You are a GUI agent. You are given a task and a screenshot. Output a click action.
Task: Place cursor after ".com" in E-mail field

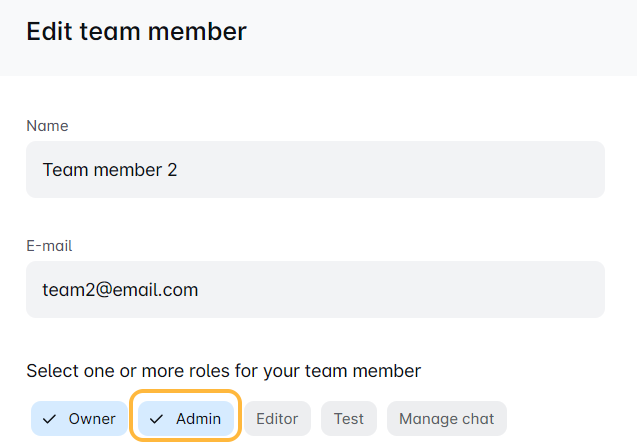[200, 290]
